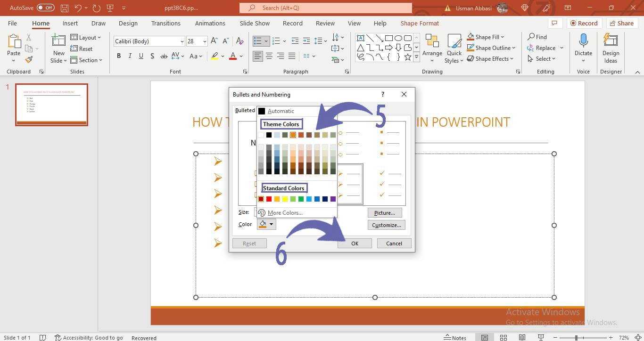This screenshot has height=341, width=644.
Task: Toggle Underline formatting
Action: pyautogui.click(x=141, y=56)
